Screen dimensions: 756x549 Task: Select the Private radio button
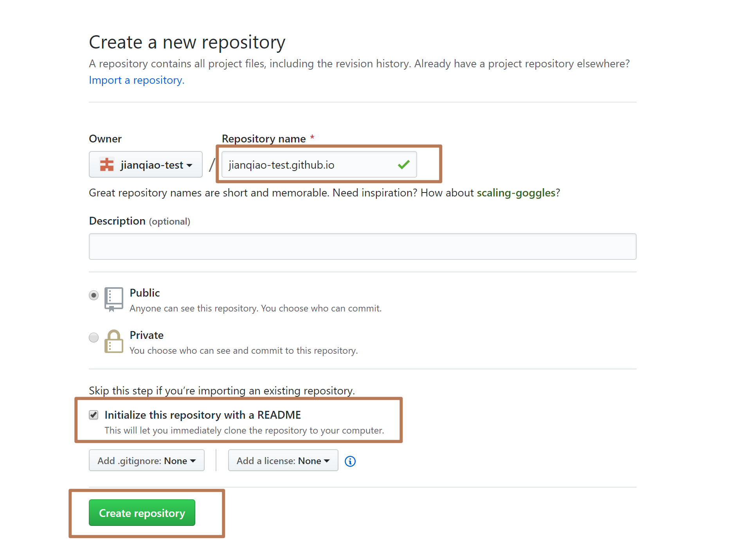[94, 337]
